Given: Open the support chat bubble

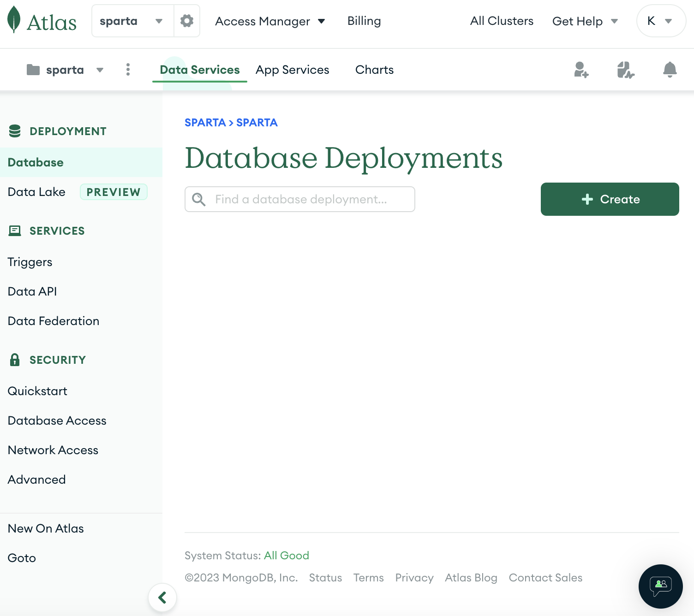Looking at the screenshot, I should pos(661,586).
